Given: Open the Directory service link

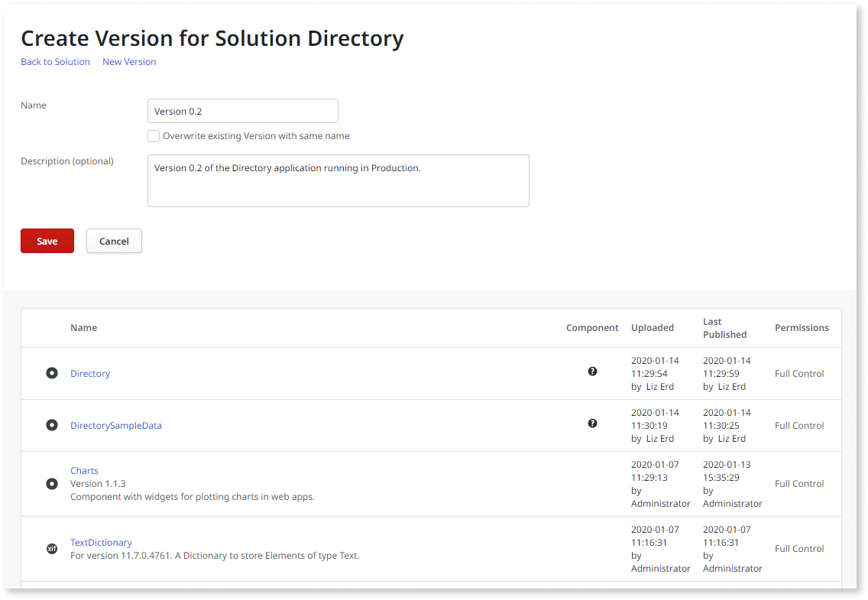Looking at the screenshot, I should click(x=90, y=374).
